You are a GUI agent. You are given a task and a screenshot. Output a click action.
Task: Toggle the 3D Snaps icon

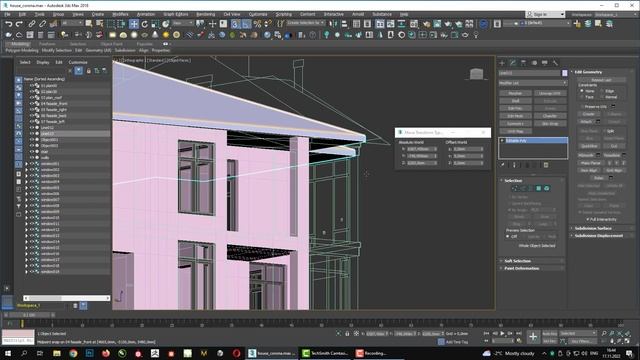tap(236, 24)
